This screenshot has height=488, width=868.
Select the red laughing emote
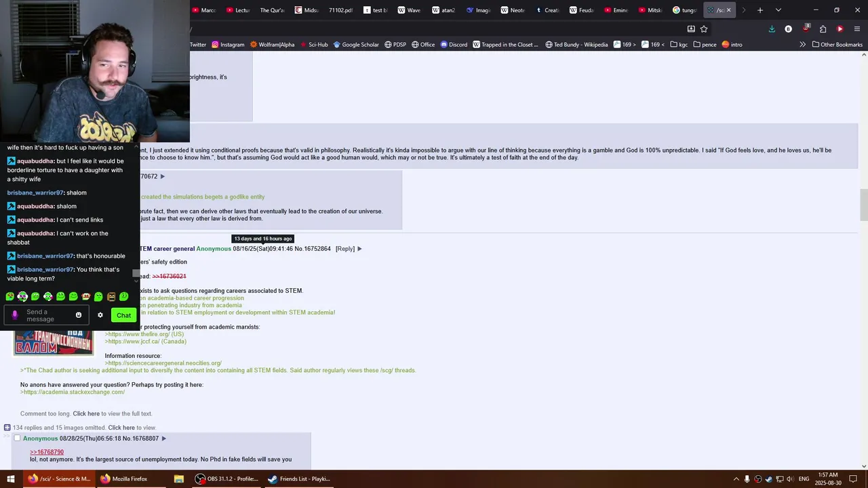pos(86,296)
